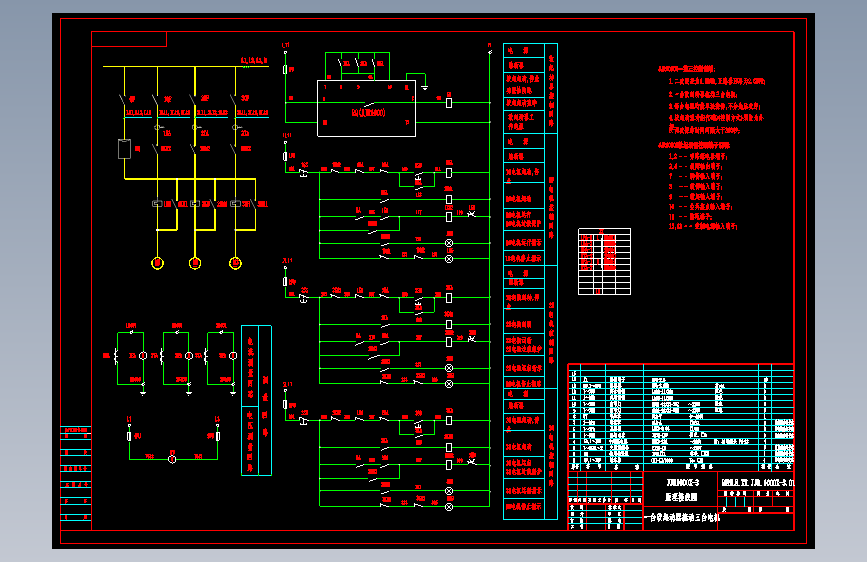The image size is (867, 562).
Task: Select the rightmost yellow motor circle
Action: [235, 263]
